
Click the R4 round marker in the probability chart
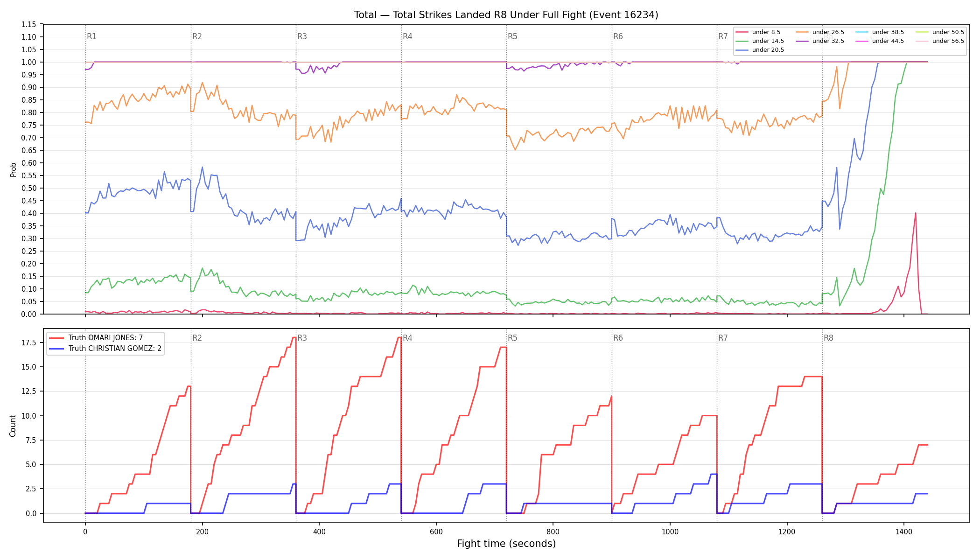(407, 36)
